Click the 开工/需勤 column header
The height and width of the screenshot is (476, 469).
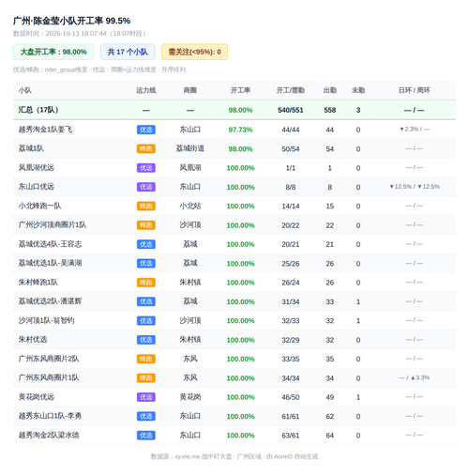[291, 90]
